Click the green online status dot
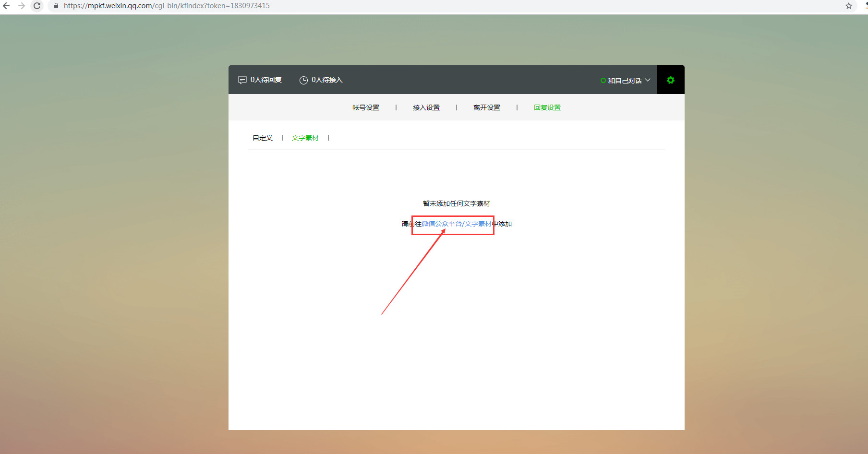This screenshot has width=868, height=454. point(603,81)
